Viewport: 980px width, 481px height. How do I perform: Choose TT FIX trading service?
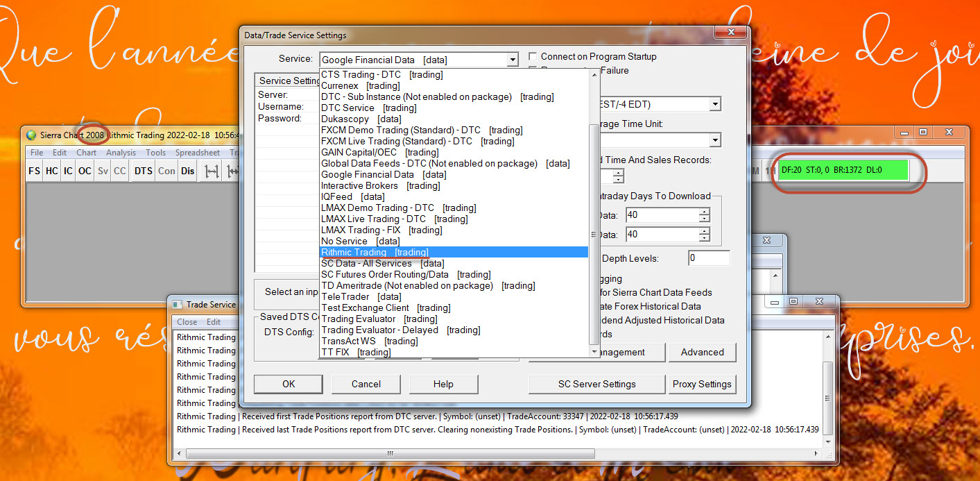point(454,352)
